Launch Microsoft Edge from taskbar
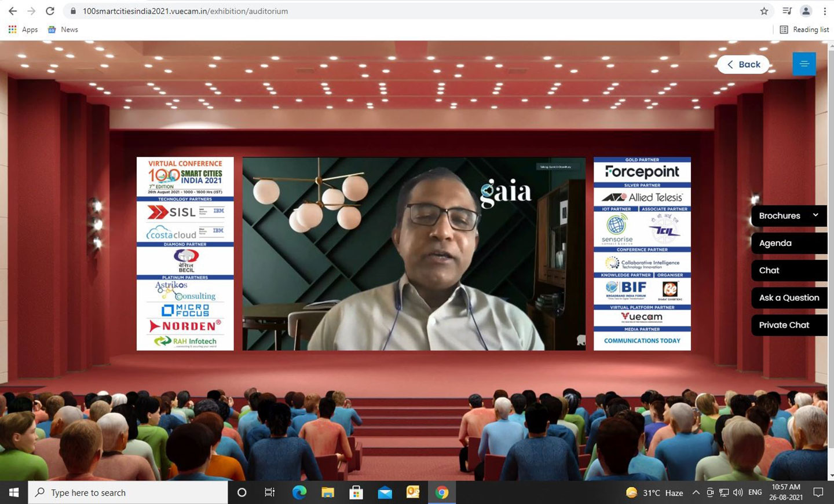The width and height of the screenshot is (834, 504). (x=299, y=492)
